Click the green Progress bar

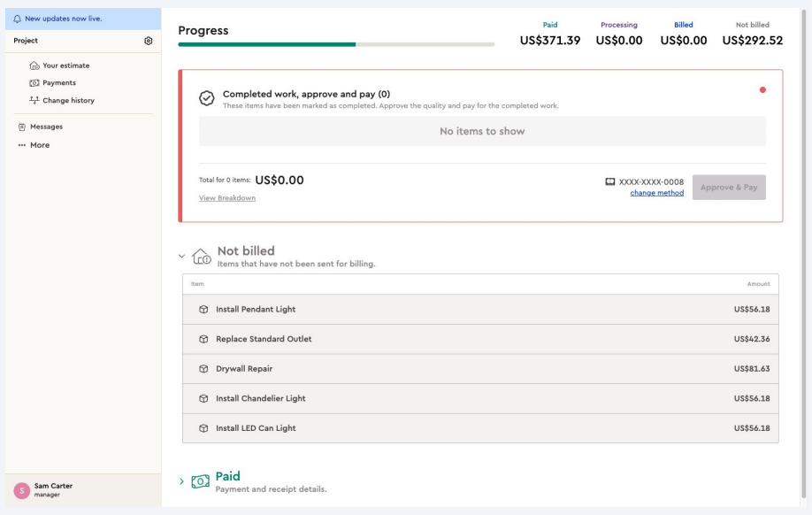pos(267,44)
